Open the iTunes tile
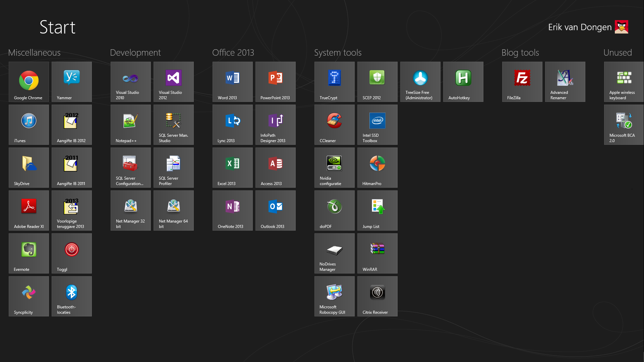644x362 pixels. click(x=29, y=125)
